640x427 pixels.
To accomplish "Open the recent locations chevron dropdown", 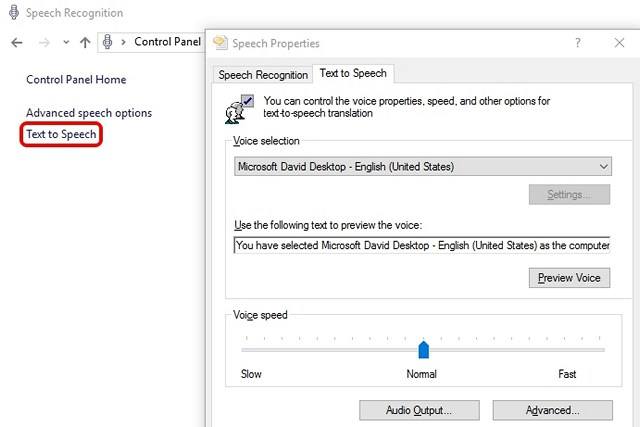I will coord(66,42).
